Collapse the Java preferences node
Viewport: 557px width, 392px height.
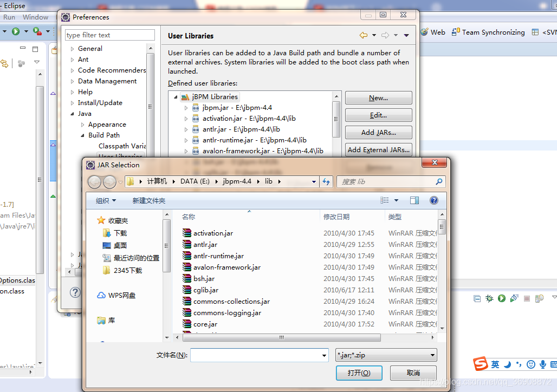[72, 114]
